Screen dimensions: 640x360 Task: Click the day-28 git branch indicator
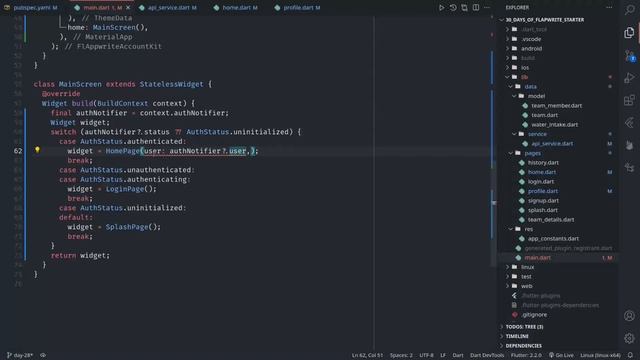tap(20, 355)
